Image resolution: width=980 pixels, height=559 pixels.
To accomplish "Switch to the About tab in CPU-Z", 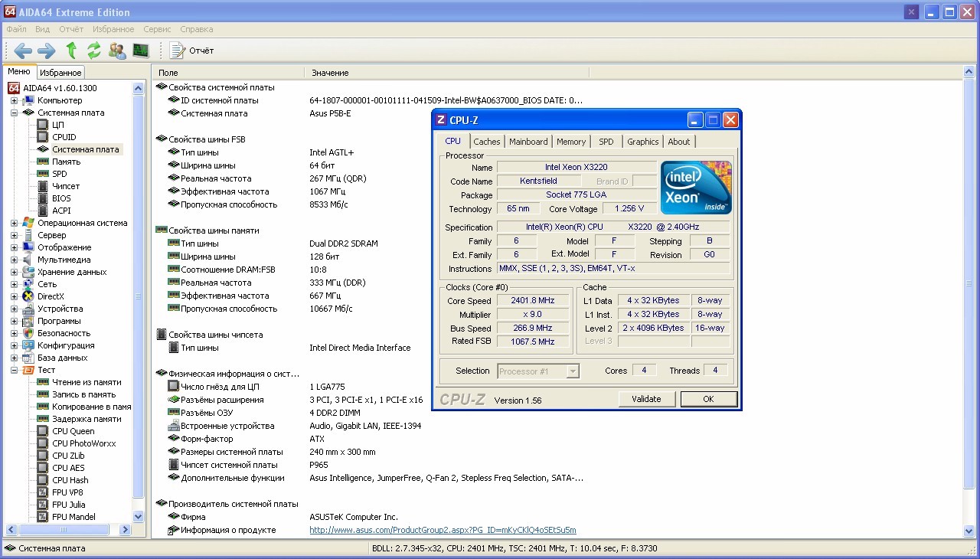I will (x=679, y=142).
